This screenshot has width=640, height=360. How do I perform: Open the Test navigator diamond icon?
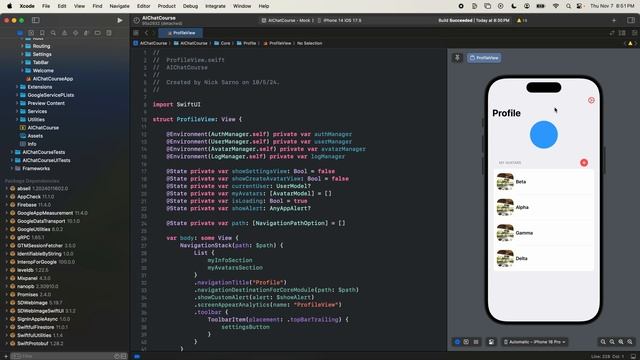(76, 33)
